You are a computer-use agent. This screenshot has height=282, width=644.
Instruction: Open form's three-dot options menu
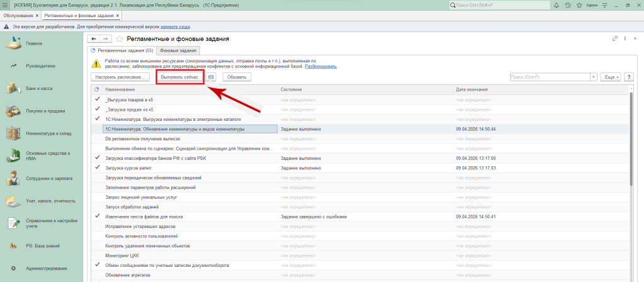click(625, 39)
